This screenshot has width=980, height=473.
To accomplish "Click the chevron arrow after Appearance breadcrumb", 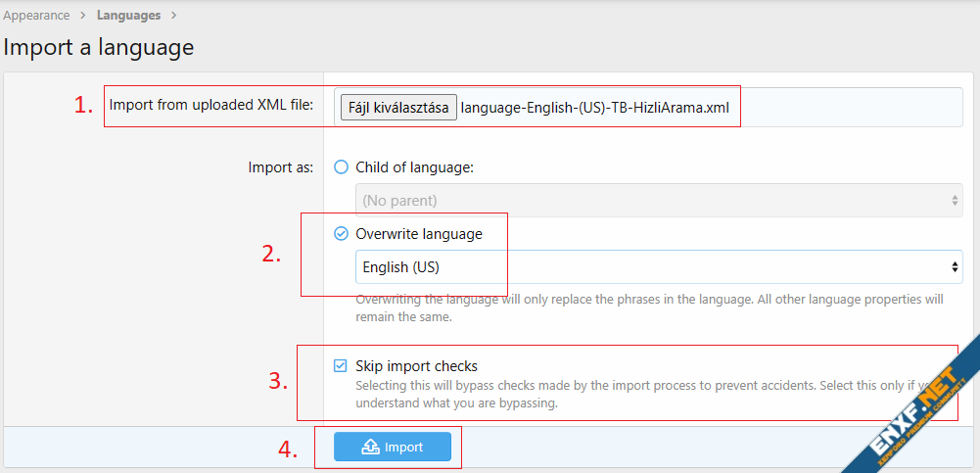I will point(83,16).
